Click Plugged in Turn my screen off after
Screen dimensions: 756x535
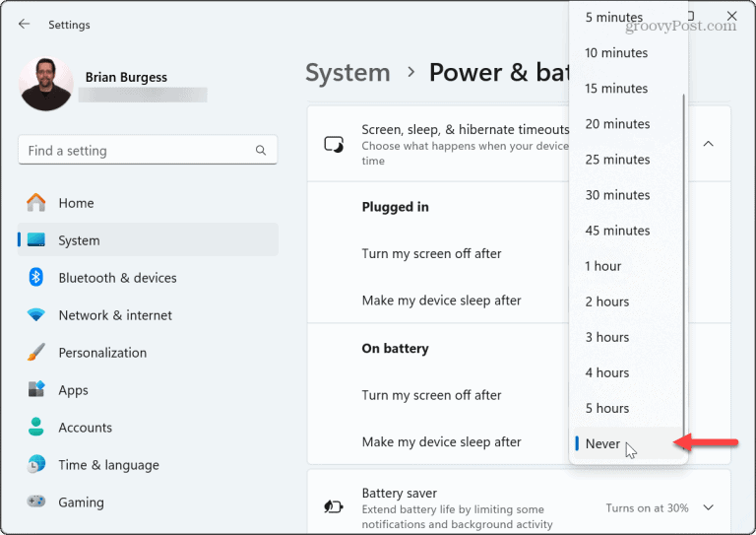click(x=431, y=254)
